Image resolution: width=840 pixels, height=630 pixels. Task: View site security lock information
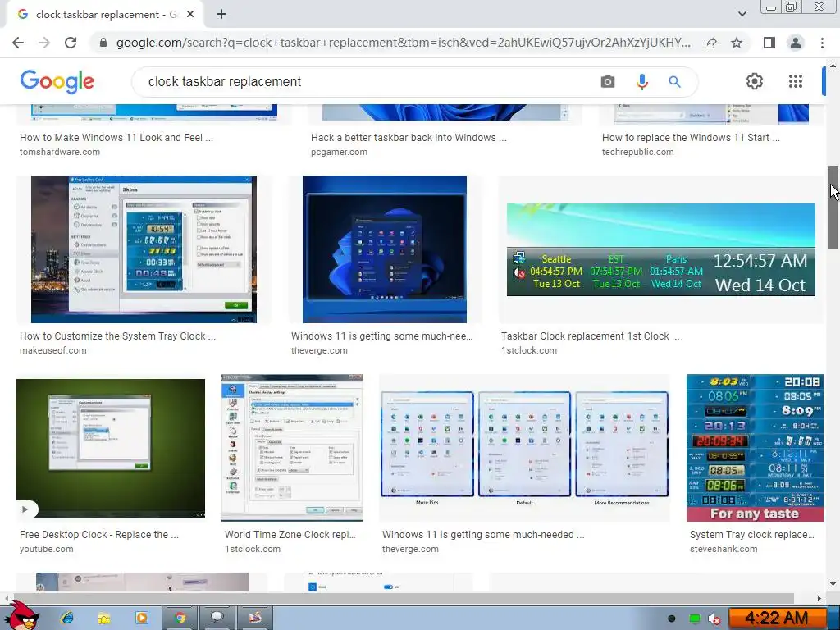click(103, 43)
